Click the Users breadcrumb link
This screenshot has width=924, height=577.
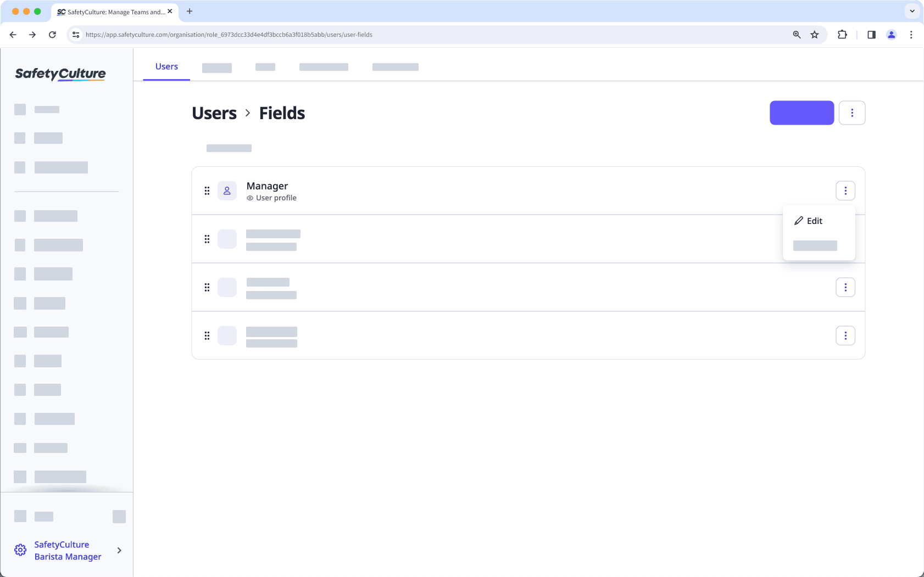[214, 113]
